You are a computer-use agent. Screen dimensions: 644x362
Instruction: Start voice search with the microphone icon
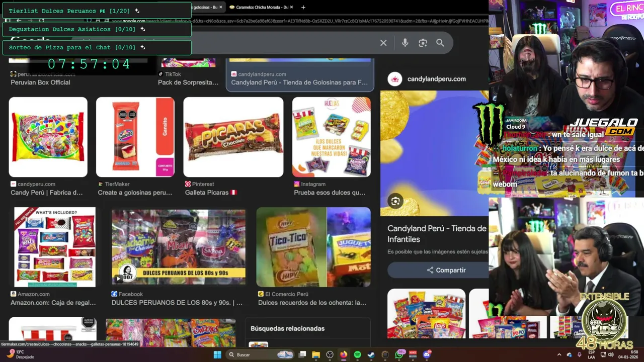pyautogui.click(x=405, y=43)
